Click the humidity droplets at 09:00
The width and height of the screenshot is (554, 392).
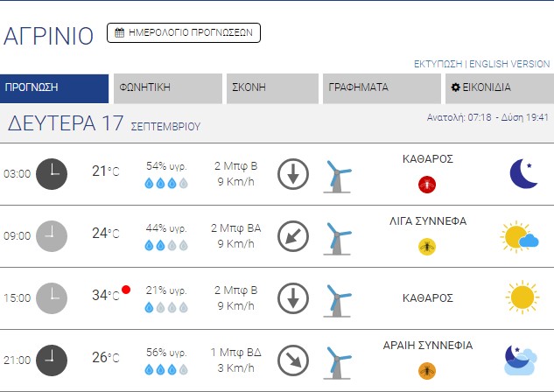tap(166, 245)
